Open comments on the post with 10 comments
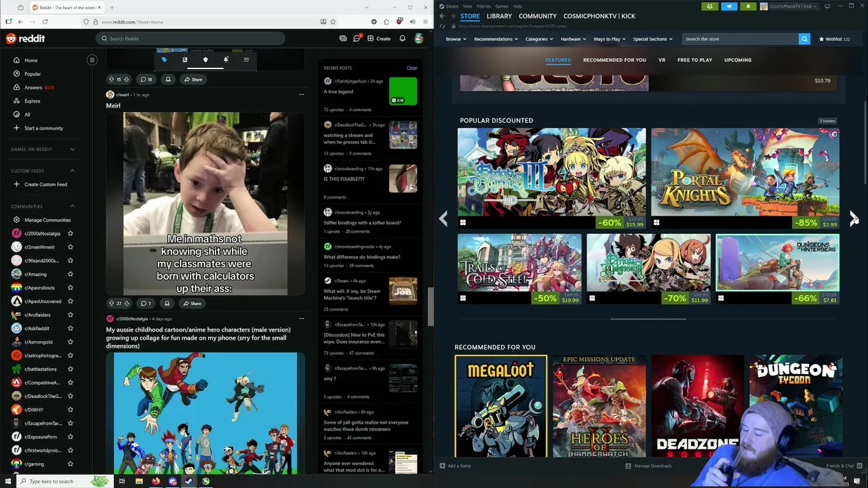The width and height of the screenshot is (868, 488). pyautogui.click(x=146, y=79)
